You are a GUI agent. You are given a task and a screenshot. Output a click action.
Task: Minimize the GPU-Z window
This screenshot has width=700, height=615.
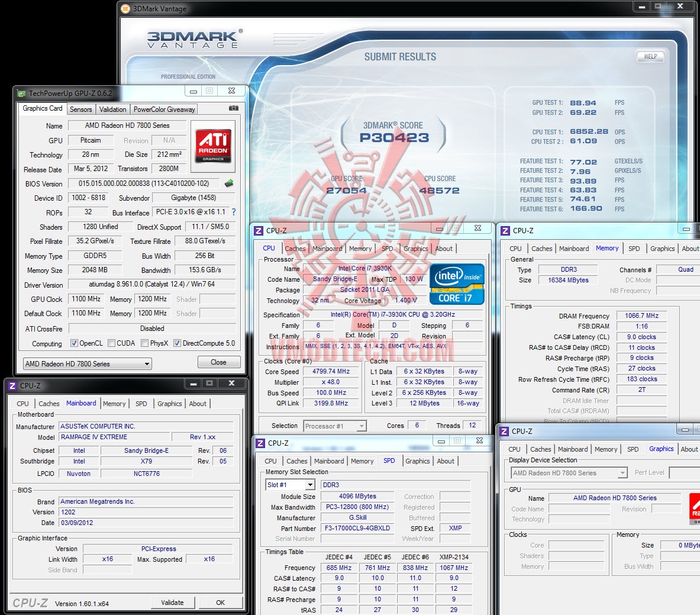193,91
